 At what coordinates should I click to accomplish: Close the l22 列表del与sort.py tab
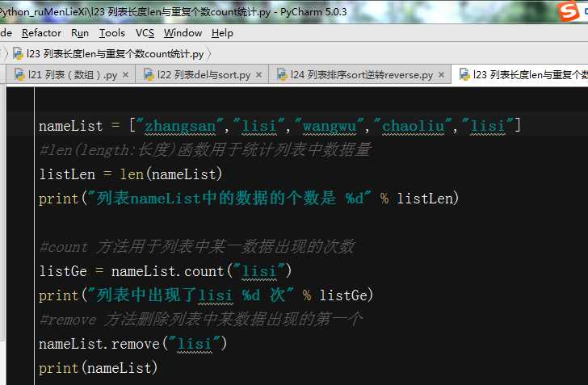tap(258, 75)
